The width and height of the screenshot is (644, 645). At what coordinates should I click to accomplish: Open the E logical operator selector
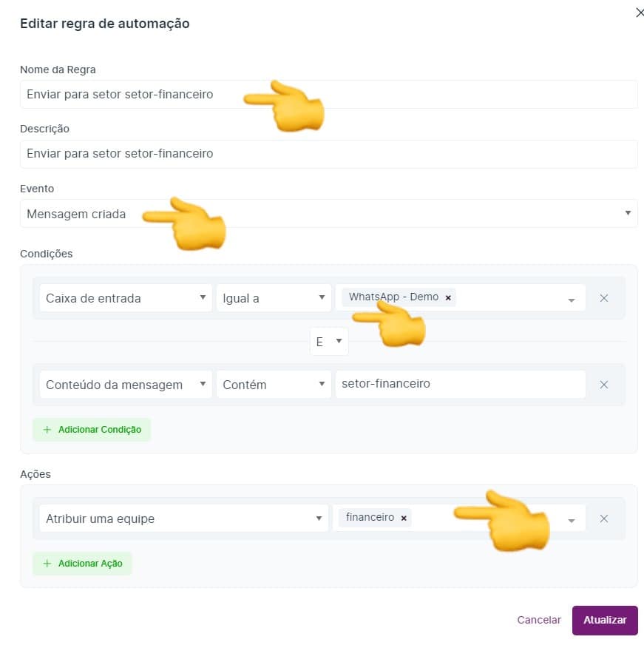329,341
